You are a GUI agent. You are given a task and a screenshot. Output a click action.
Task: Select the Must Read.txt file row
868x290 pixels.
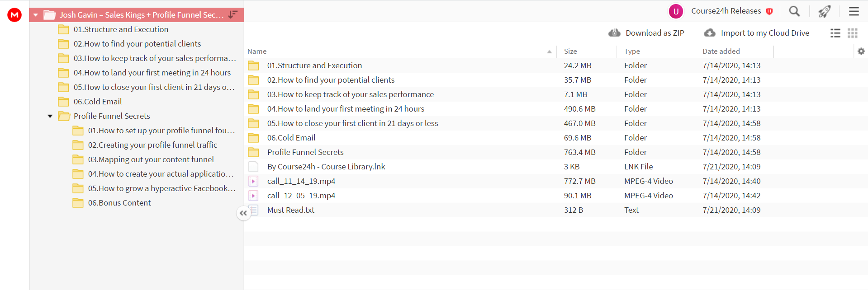click(556, 210)
